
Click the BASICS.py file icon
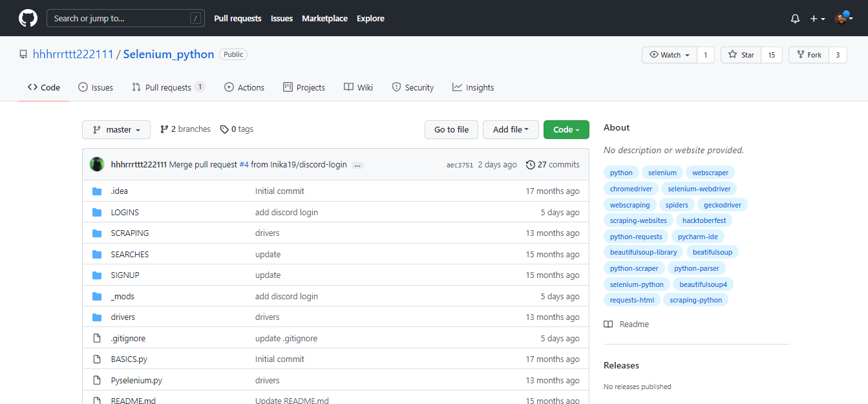(97, 359)
